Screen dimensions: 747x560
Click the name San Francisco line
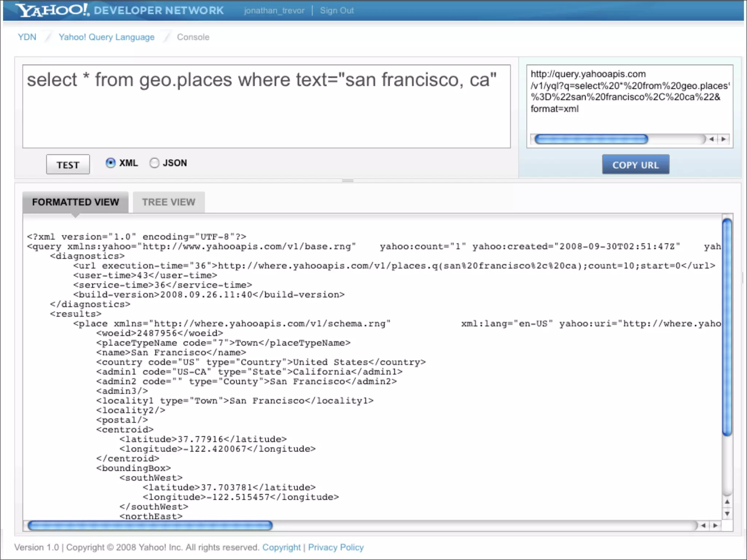171,353
